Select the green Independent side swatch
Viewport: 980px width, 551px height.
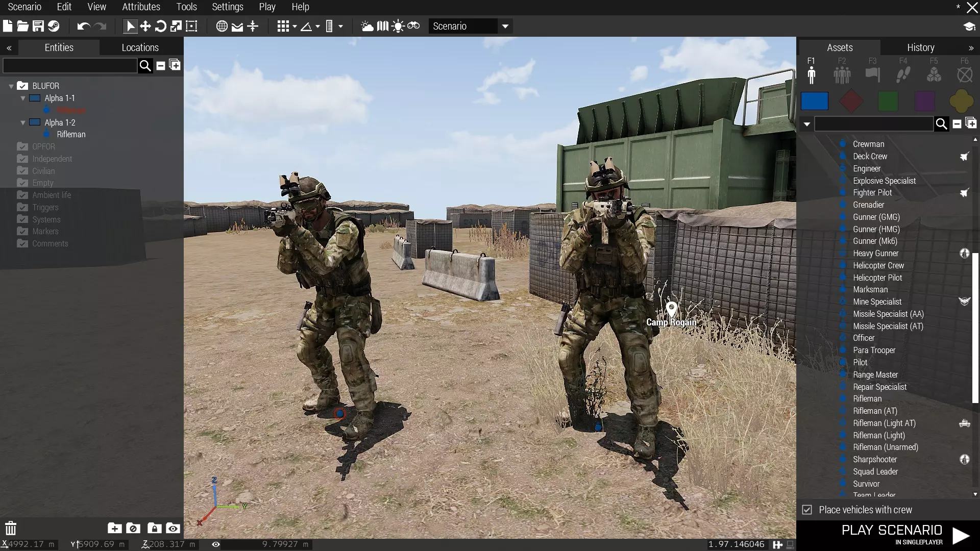click(888, 101)
